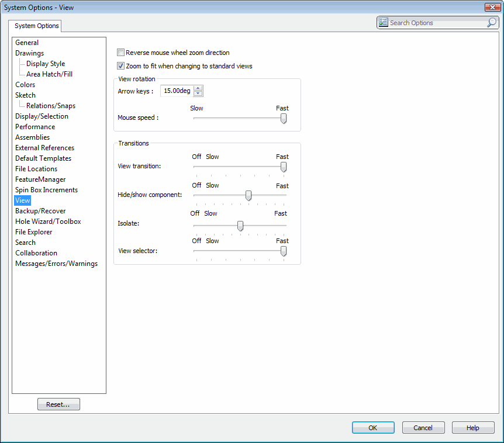Image resolution: width=504 pixels, height=443 pixels.
Task: Click the View selector slider handle
Action: point(284,251)
